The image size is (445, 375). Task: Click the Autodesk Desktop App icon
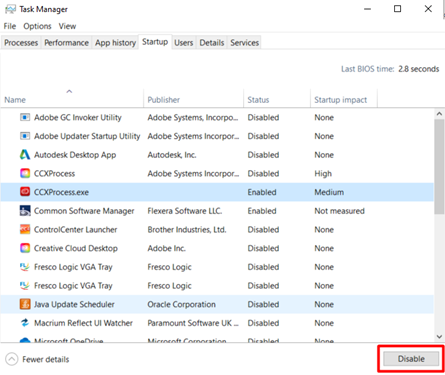point(25,155)
